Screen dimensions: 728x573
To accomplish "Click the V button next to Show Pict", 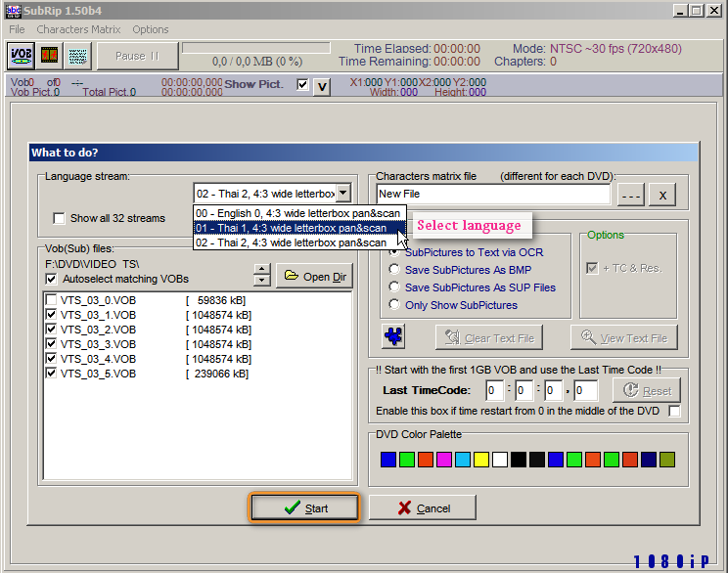I will click(x=322, y=86).
